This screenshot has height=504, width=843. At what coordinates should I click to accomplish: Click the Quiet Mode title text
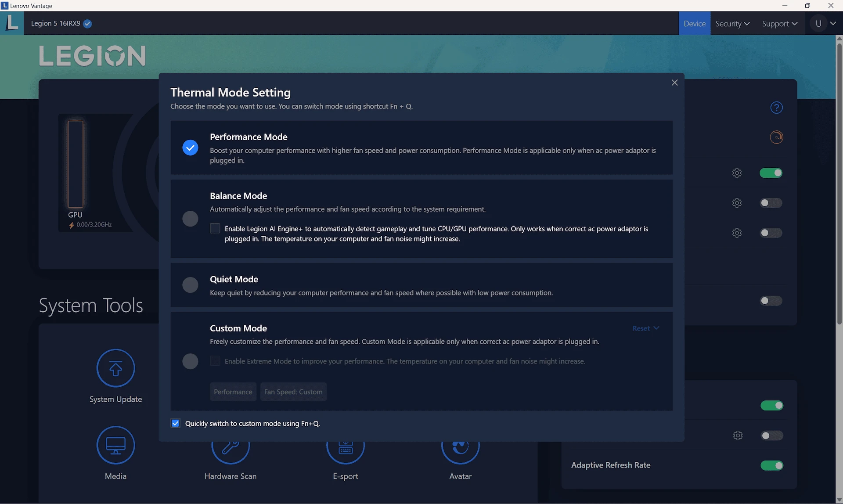[x=234, y=279]
